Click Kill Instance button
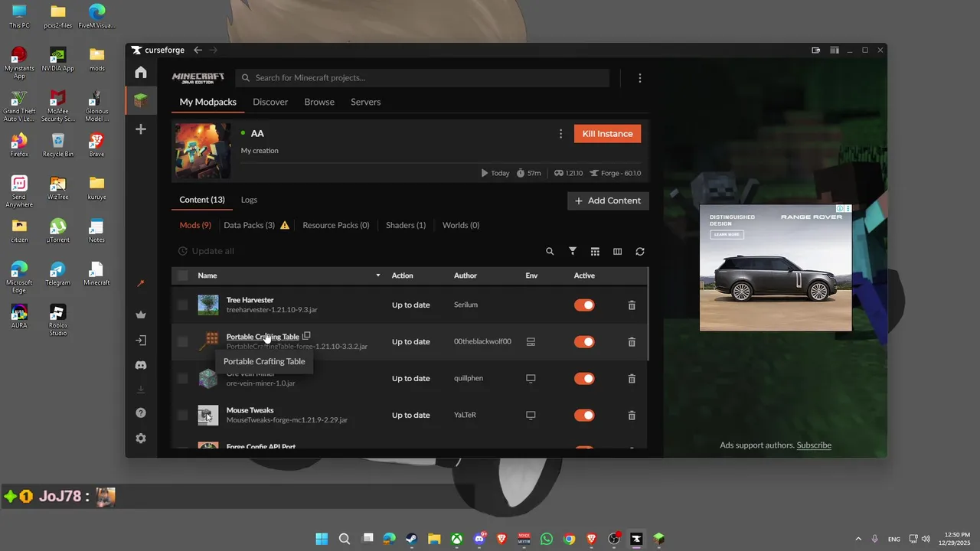Viewport: 980px width, 551px height. point(607,134)
